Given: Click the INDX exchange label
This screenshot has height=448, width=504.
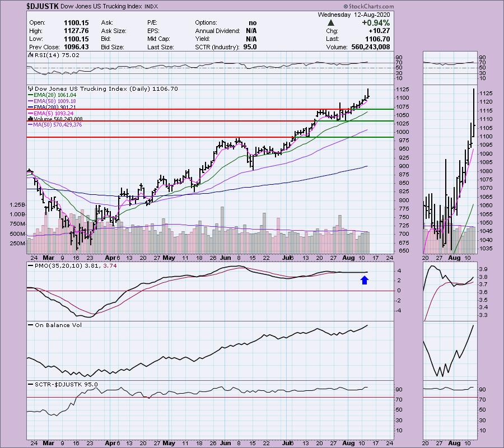Looking at the screenshot, I should [x=151, y=6].
